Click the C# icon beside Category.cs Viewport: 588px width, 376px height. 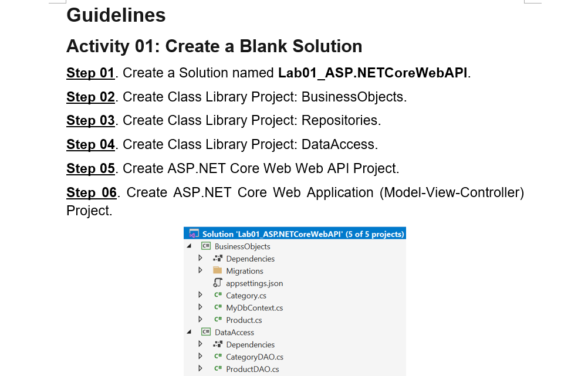coord(218,295)
